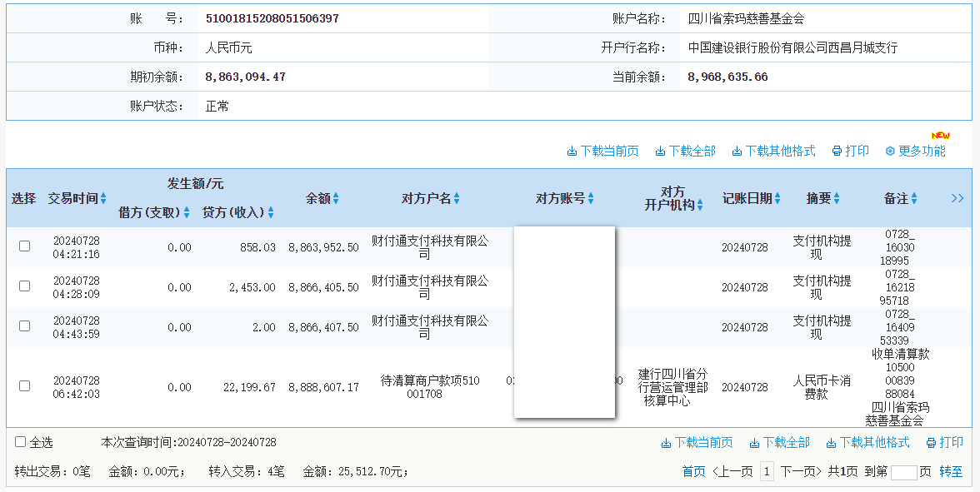Image resolution: width=980 pixels, height=492 pixels.
Task: Click the balance 8,863,952.50 cell
Action: (323, 247)
